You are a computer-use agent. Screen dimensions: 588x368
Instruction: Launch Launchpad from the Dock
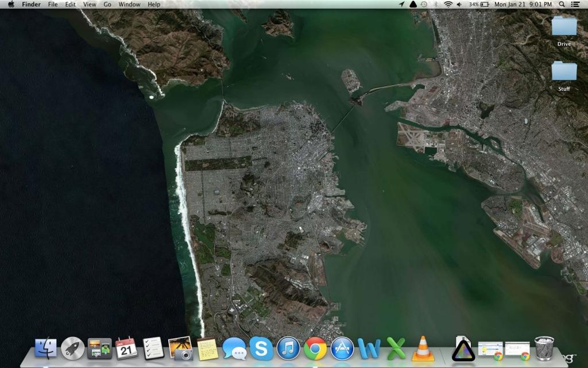click(73, 348)
